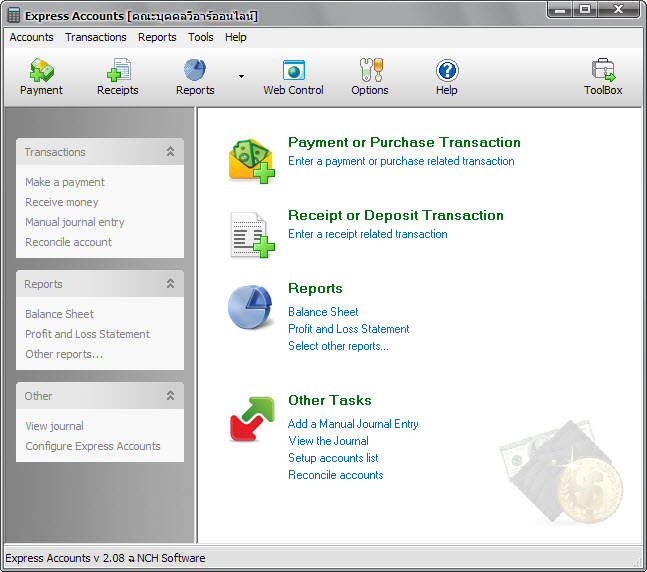The image size is (647, 572).
Task: Open the Tools menu
Action: [201, 37]
